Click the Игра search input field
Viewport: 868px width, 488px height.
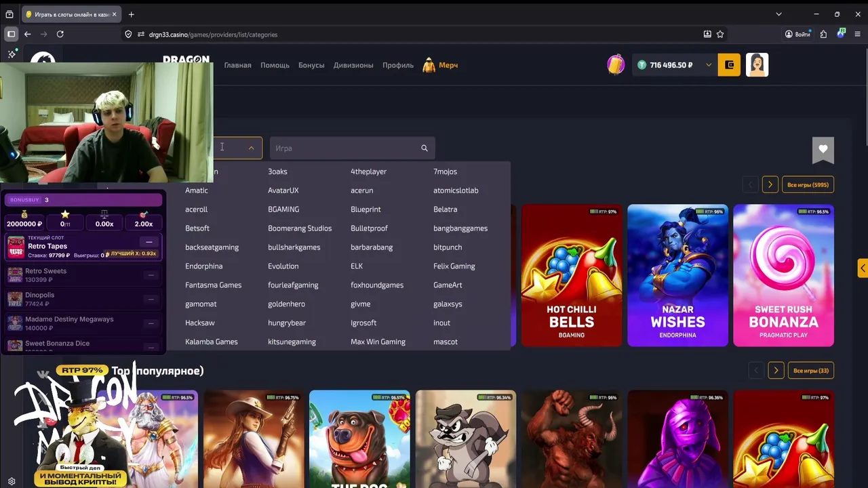point(353,148)
